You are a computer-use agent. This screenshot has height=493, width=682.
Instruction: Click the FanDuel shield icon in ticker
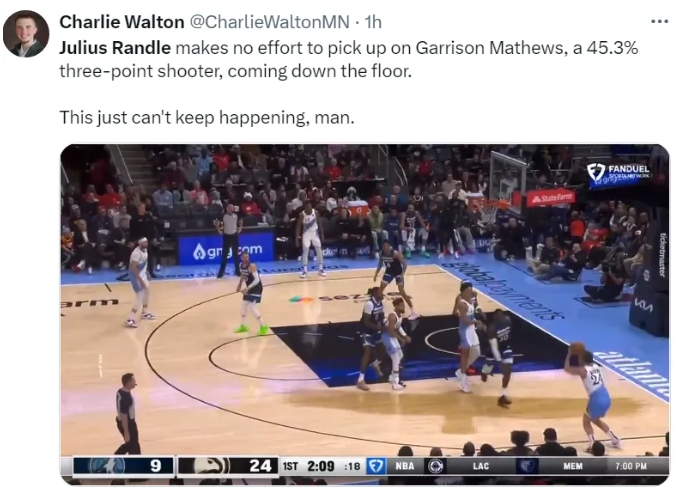tap(375, 466)
